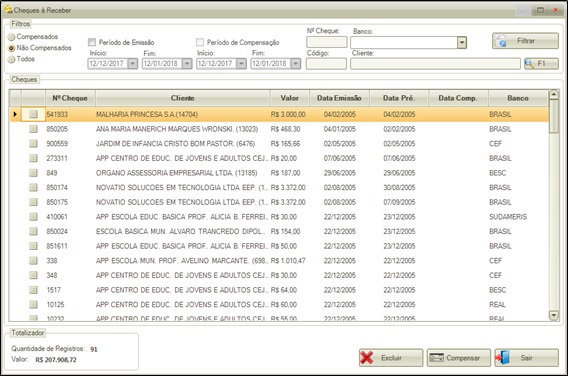Open the Emissão Fim date dropdown
The image size is (568, 376).
coord(187,64)
